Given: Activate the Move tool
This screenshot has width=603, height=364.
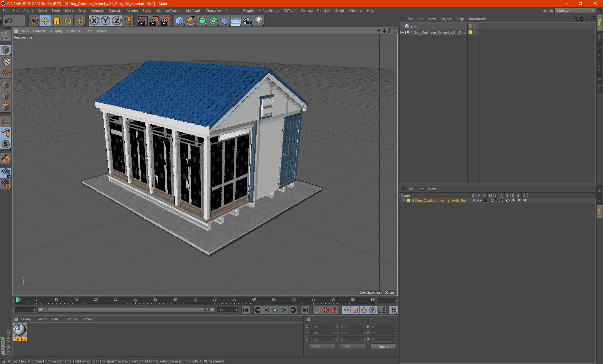Looking at the screenshot, I should pyautogui.click(x=45, y=21).
